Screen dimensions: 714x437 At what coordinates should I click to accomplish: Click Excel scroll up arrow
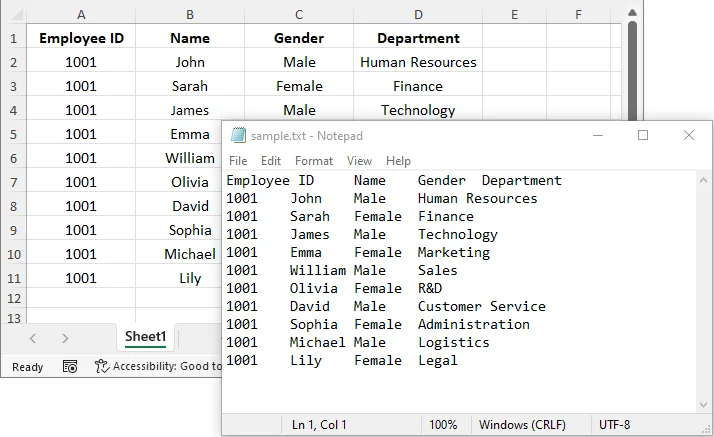(632, 13)
